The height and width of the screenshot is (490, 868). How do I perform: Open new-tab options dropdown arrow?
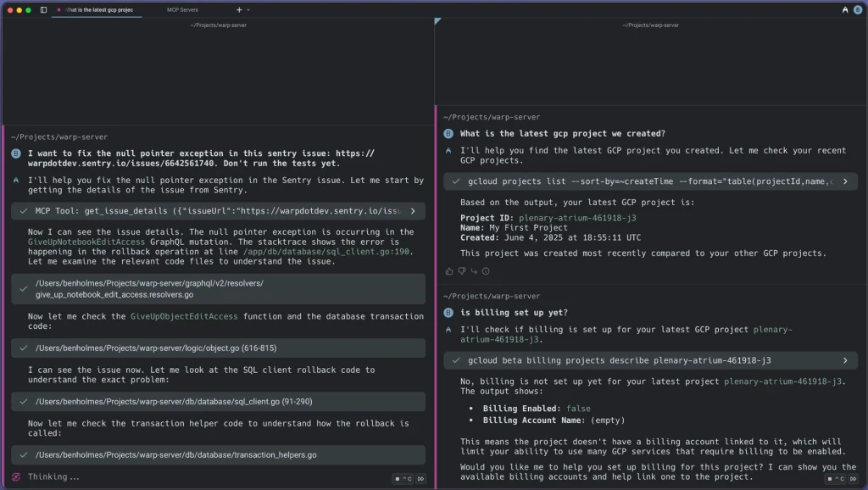coord(248,9)
